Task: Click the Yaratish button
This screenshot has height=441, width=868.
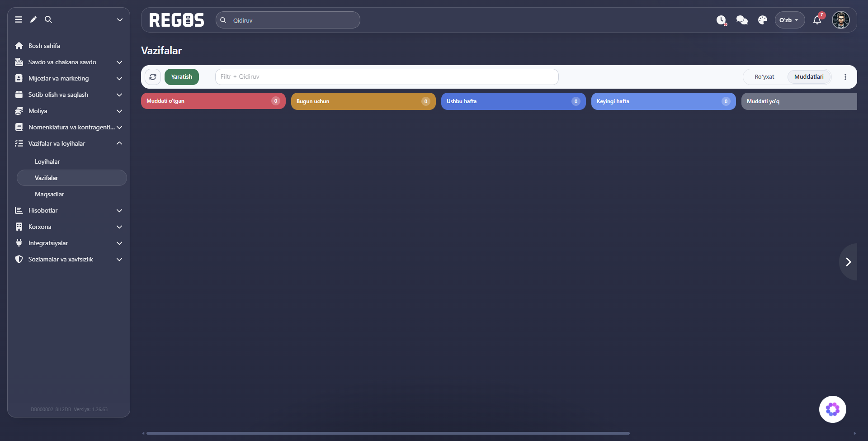Action: 182,77
